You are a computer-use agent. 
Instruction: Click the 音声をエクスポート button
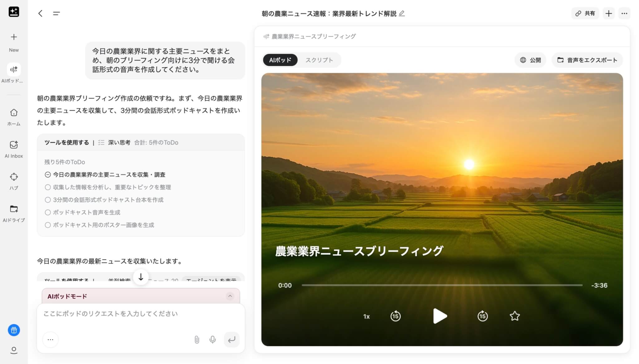click(x=587, y=60)
